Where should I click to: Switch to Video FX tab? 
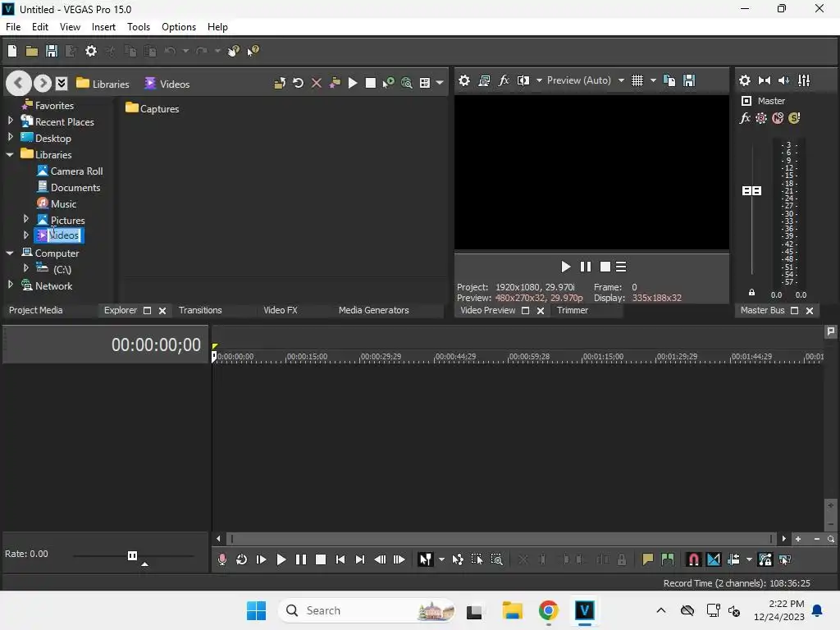(281, 310)
